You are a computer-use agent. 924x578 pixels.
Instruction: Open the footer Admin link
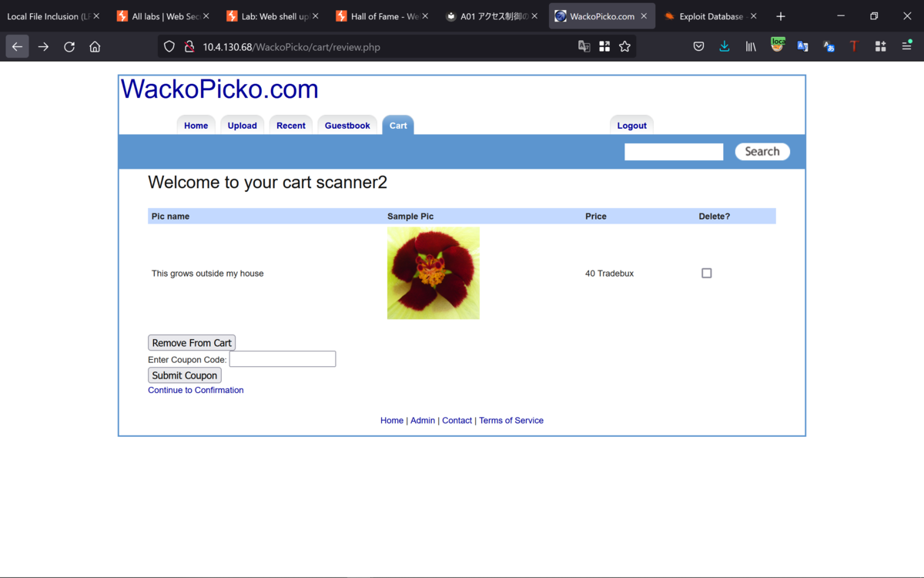coord(423,421)
